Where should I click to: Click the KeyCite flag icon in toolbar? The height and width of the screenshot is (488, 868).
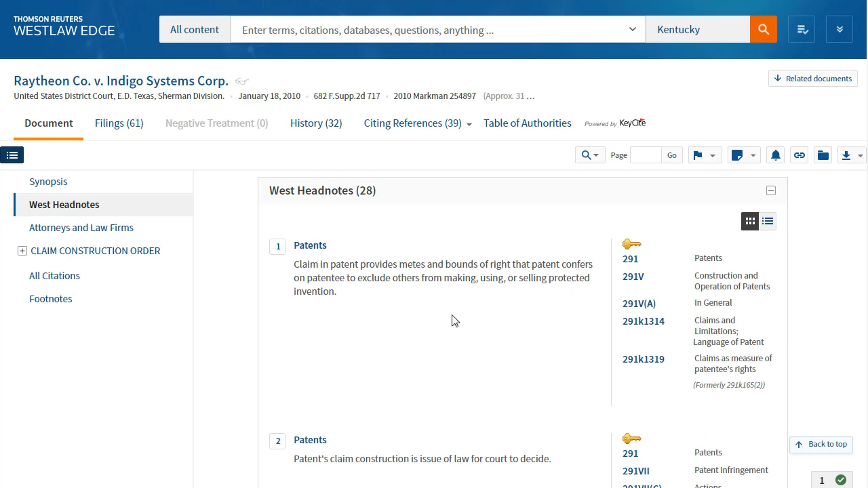(697, 155)
